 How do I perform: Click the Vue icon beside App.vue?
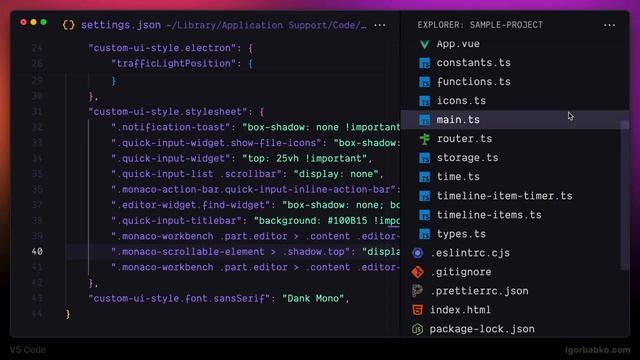pos(424,44)
